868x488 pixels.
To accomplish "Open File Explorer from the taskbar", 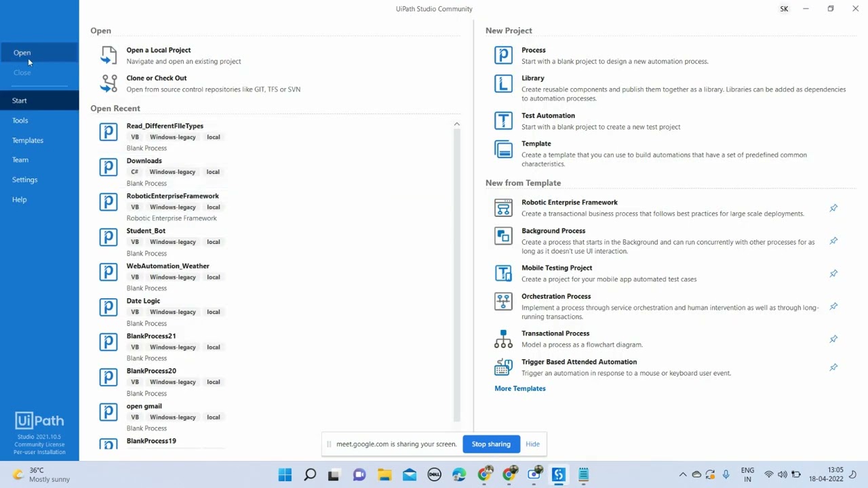I will 384,474.
